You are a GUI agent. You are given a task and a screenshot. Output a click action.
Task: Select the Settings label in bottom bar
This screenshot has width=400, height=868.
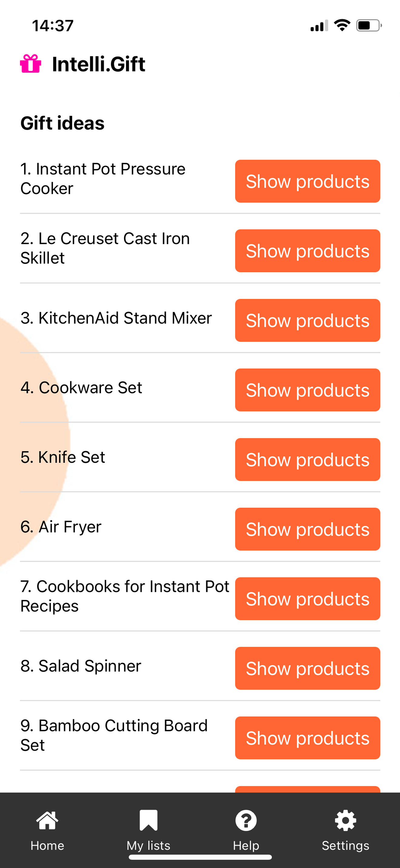pyautogui.click(x=345, y=845)
